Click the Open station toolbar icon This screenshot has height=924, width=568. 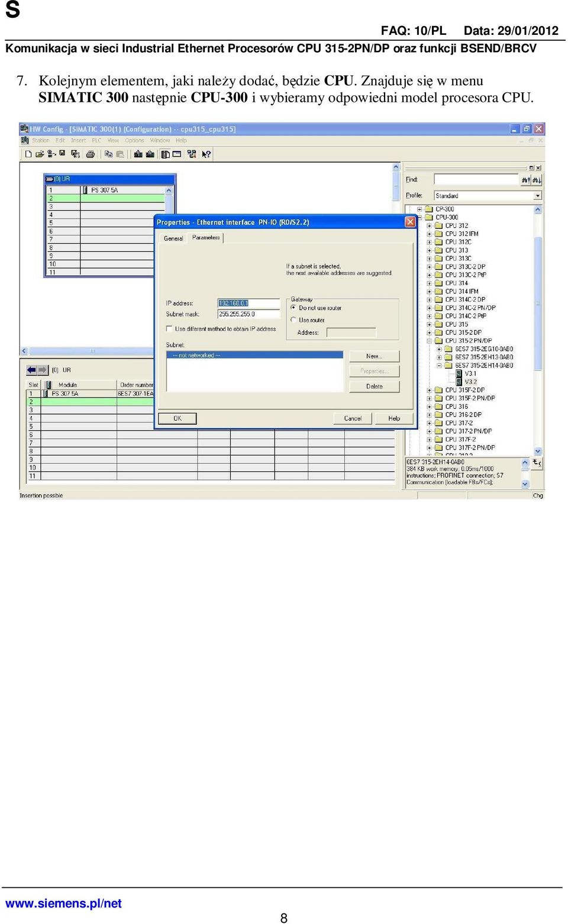(x=40, y=154)
